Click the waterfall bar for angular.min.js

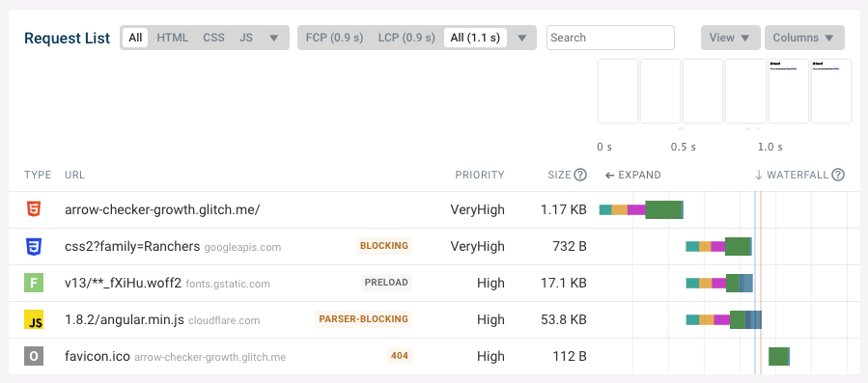pos(723,320)
